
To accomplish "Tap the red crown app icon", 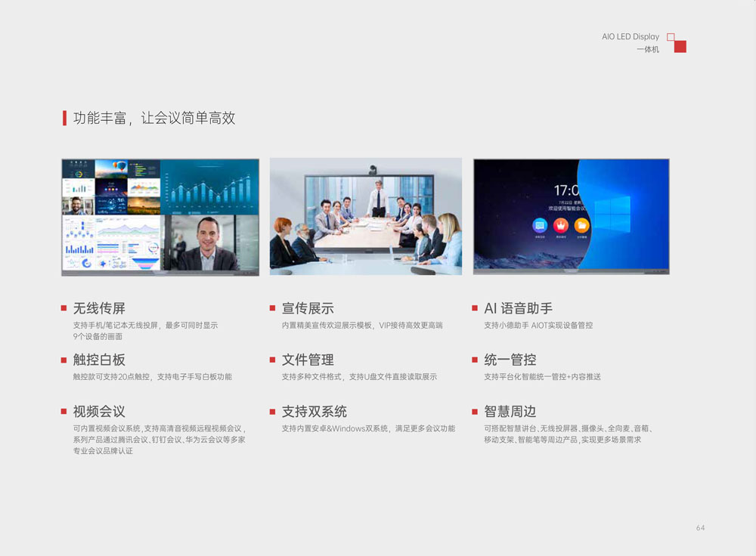I will [560, 225].
